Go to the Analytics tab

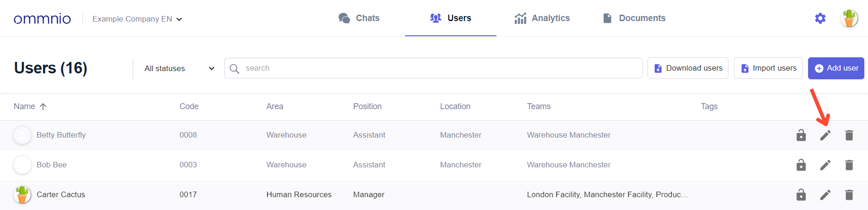(542, 18)
